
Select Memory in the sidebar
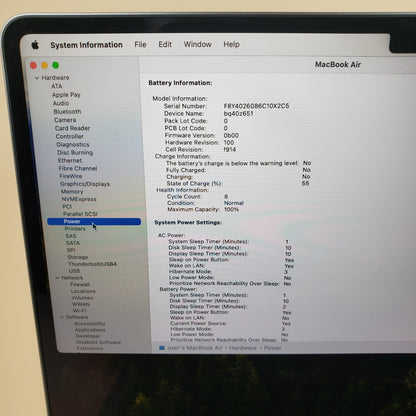tap(72, 192)
